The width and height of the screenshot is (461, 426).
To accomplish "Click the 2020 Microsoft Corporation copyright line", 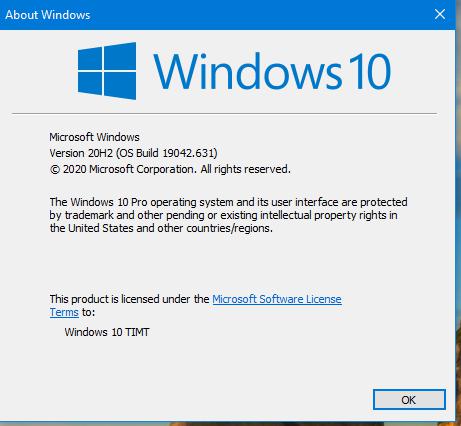I will pos(170,169).
